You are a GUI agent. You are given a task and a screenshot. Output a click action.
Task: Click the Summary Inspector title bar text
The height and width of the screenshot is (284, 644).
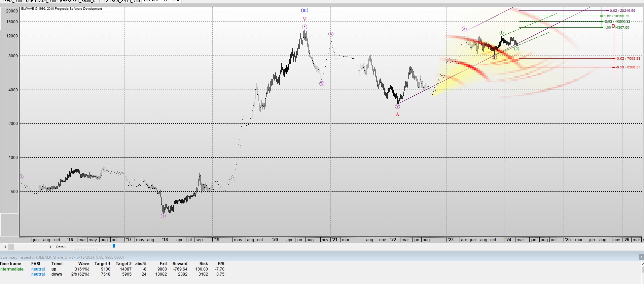62,257
